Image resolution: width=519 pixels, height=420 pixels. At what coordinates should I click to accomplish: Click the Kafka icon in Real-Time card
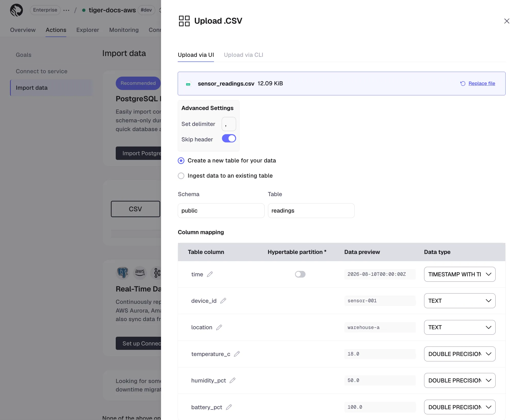[x=157, y=273]
